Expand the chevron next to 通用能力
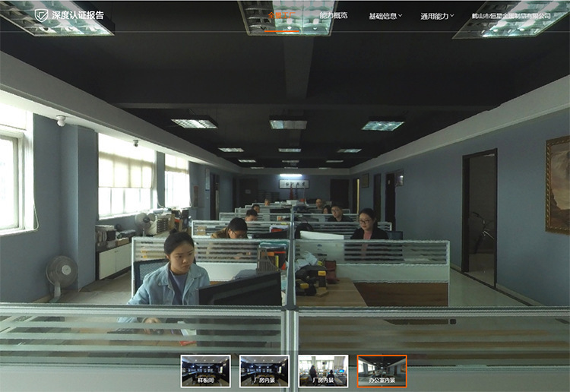This screenshot has height=392, width=570. pos(452,16)
